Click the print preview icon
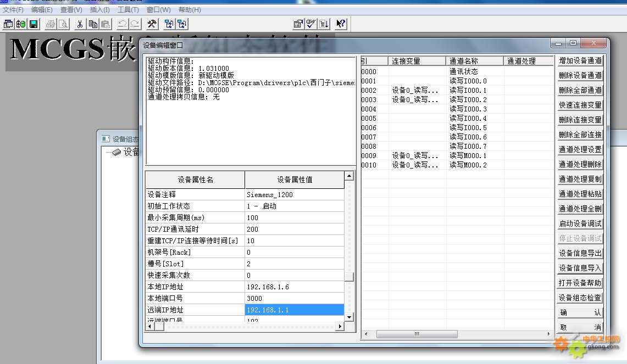 pos(63,24)
